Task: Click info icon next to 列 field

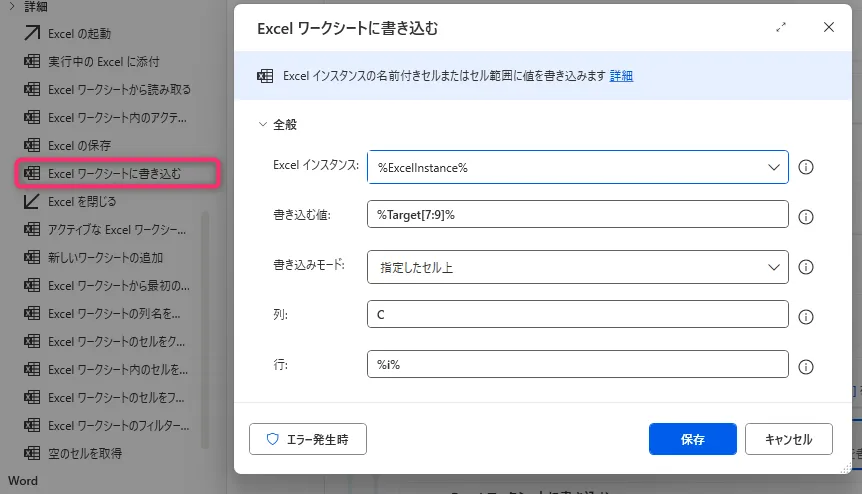Action: pyautogui.click(x=806, y=316)
